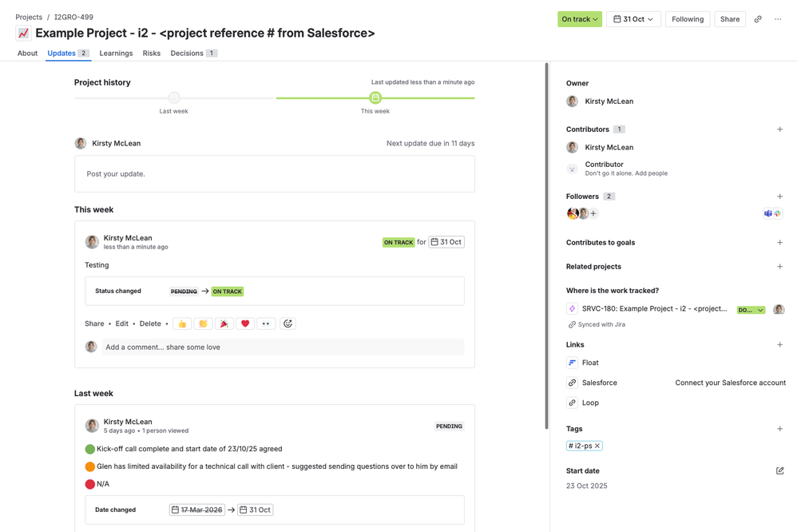React with the red heart emoji

[245, 324]
